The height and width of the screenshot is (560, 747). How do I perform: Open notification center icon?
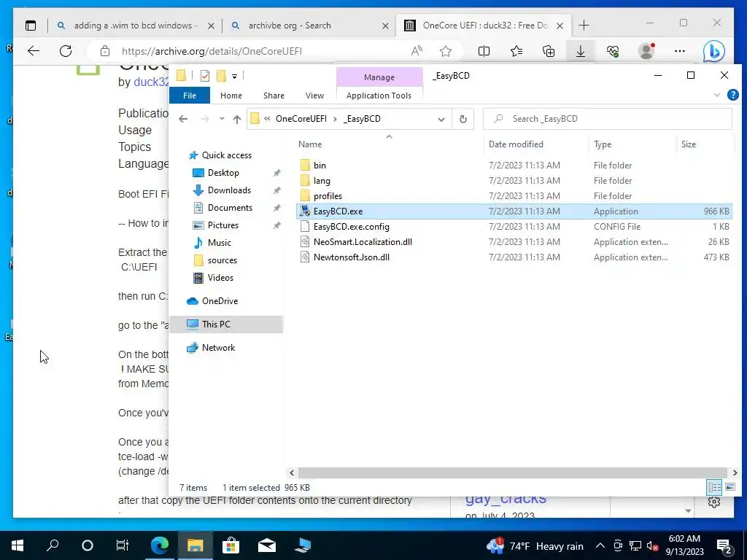coord(724,545)
